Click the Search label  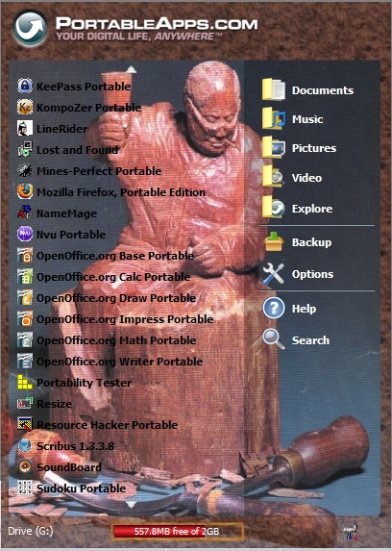tap(310, 340)
